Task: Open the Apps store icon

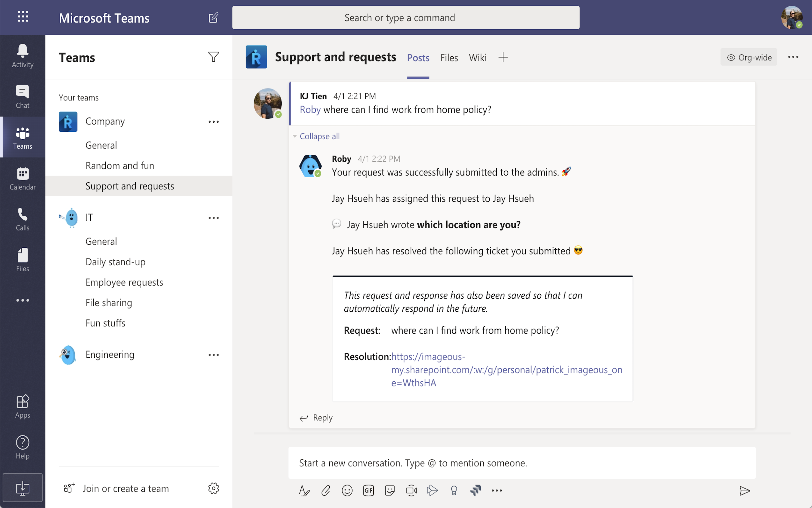Action: [x=22, y=407]
